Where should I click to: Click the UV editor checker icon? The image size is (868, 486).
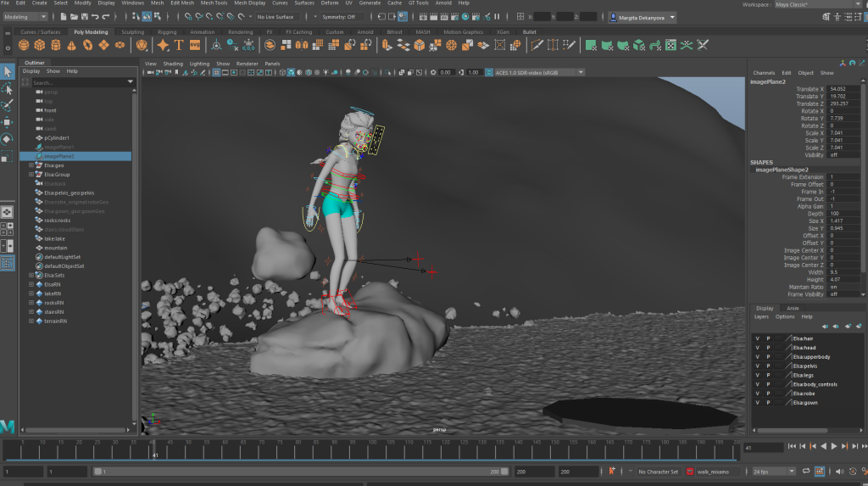[671, 46]
